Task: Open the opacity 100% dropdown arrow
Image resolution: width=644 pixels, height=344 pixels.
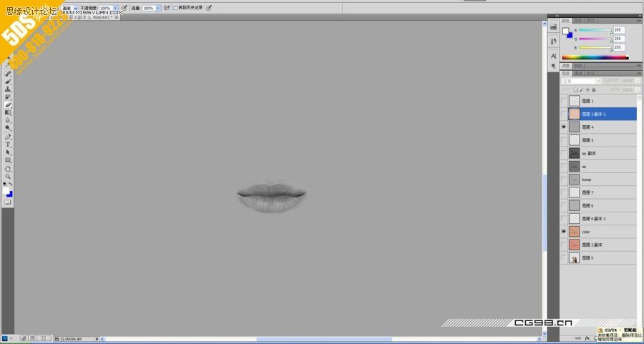Action: coord(116,8)
